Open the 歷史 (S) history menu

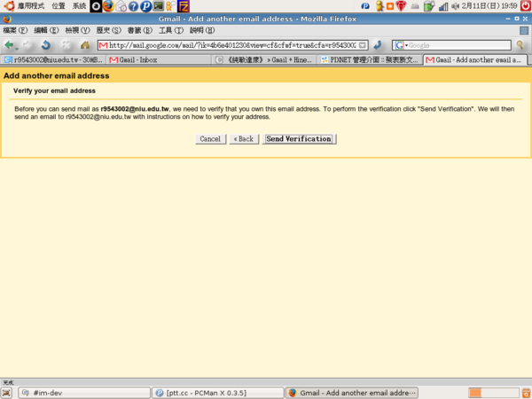(108, 30)
